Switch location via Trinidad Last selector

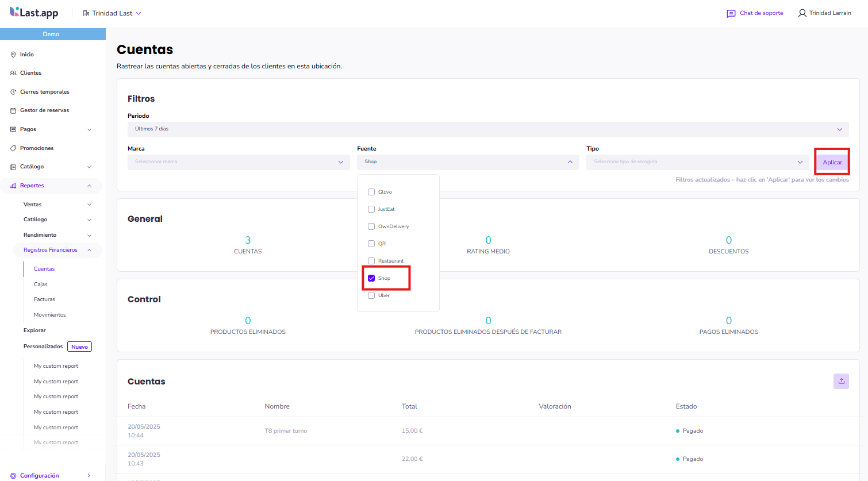(112, 13)
